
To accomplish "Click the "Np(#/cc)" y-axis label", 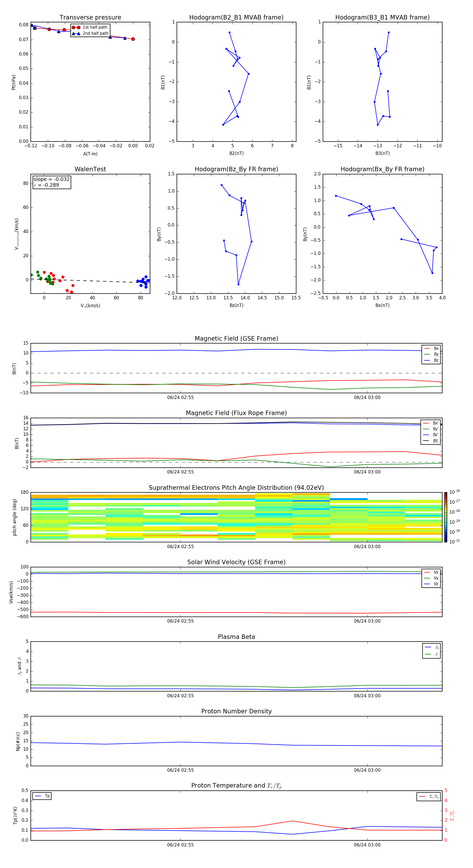I will (18, 741).
